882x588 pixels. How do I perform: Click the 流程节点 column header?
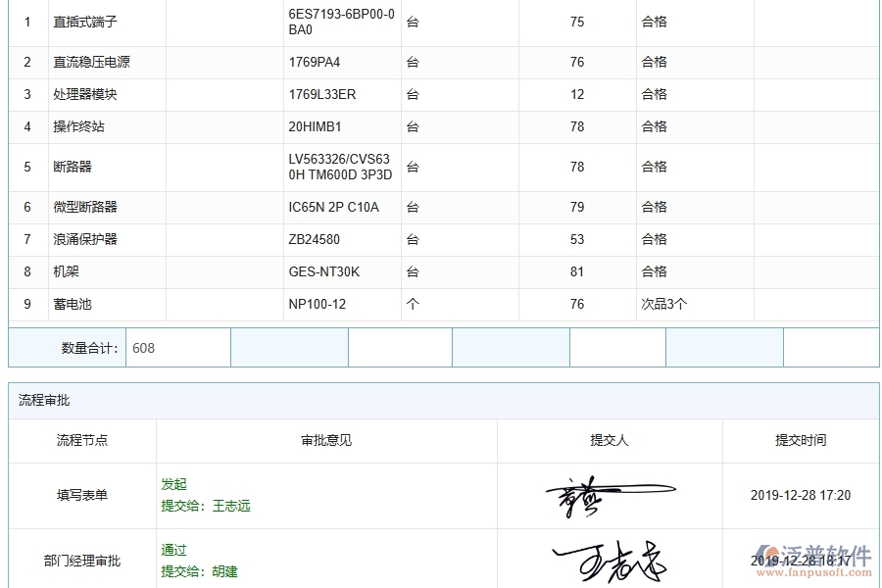82,440
